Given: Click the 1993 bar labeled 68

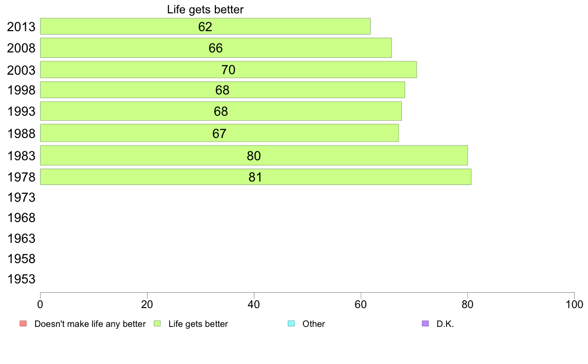Looking at the screenshot, I should pos(221,111).
